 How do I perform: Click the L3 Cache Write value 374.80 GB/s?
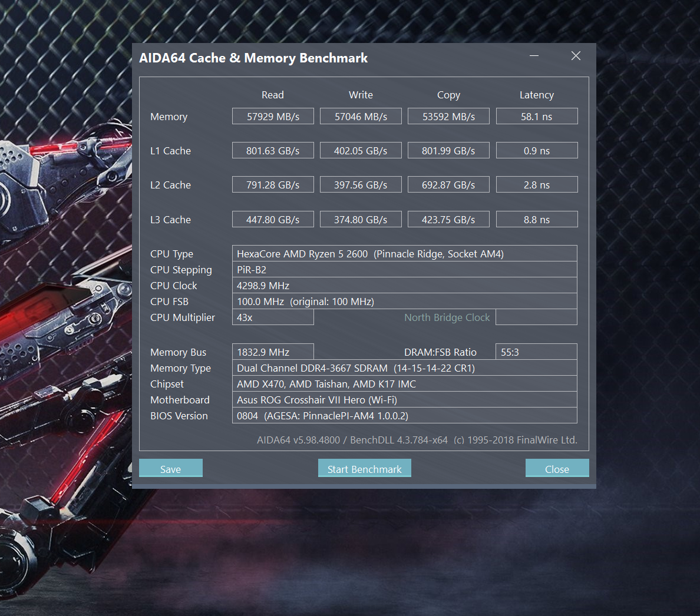click(361, 219)
